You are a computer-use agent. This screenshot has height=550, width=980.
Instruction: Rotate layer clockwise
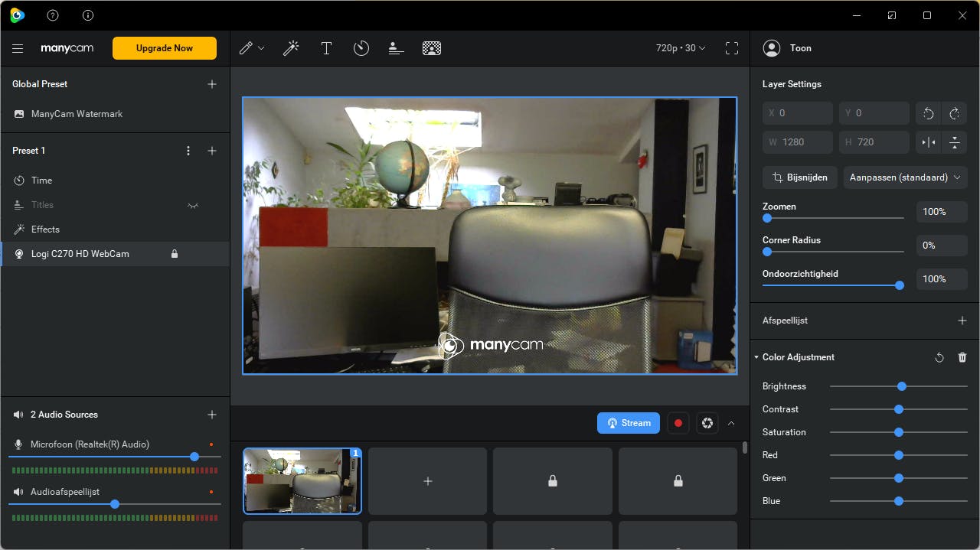955,113
